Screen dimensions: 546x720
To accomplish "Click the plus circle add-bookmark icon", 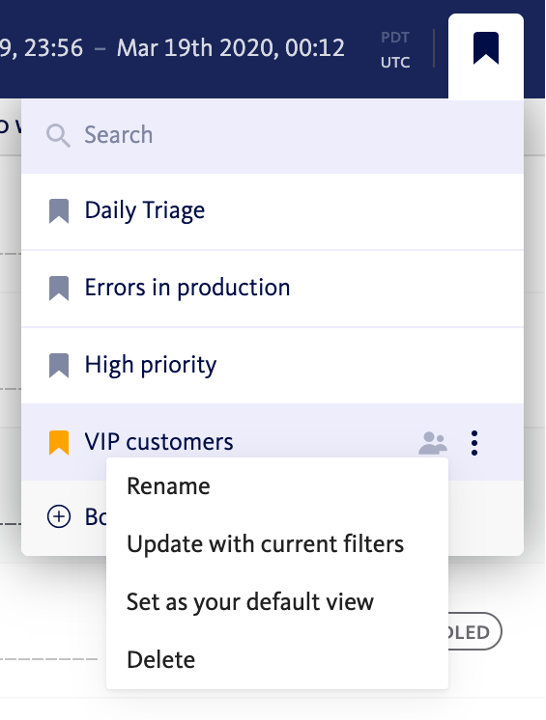I will coord(59,517).
